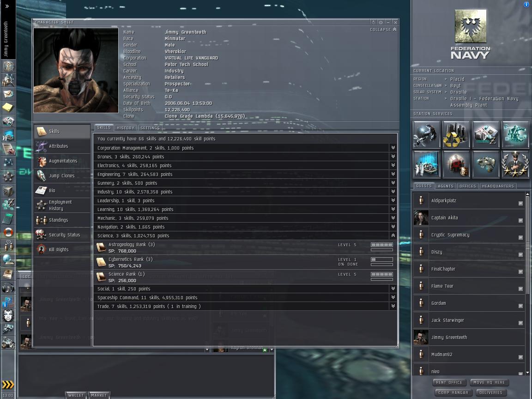Select Captain Akita in guest list
The height and width of the screenshot is (399, 532).
click(469, 218)
